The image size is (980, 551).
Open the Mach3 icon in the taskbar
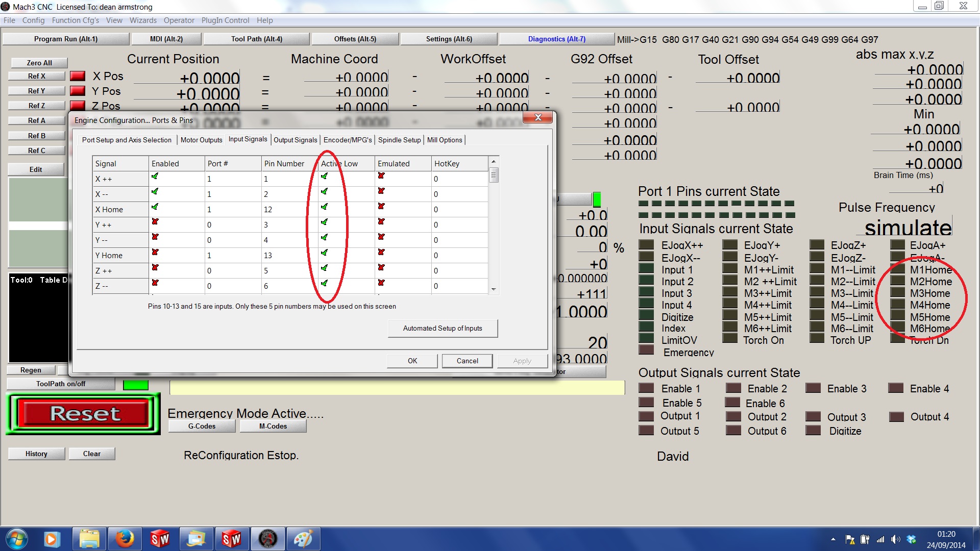pyautogui.click(x=267, y=539)
